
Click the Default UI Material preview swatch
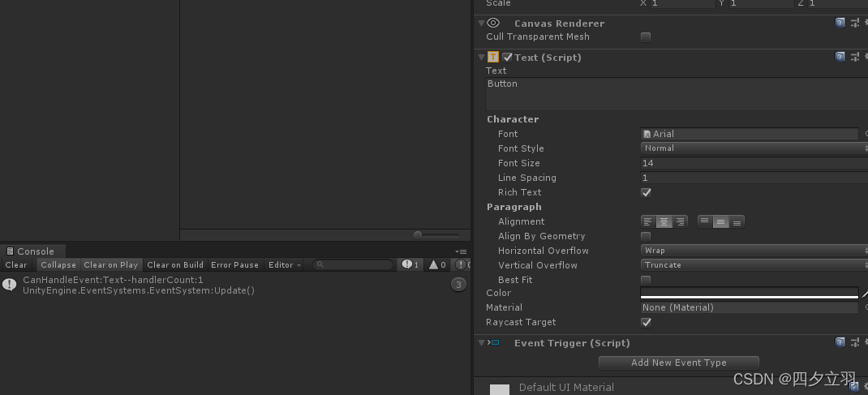coord(500,389)
